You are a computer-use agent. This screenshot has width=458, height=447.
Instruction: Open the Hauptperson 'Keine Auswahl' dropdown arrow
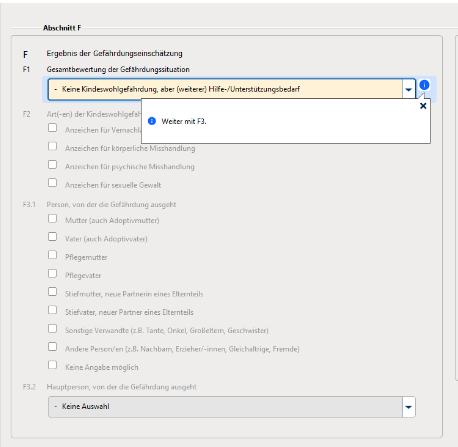(x=408, y=407)
